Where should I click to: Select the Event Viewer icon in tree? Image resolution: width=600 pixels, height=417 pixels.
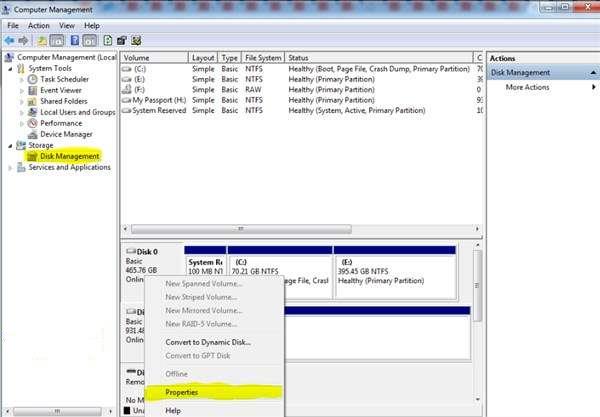[x=33, y=90]
